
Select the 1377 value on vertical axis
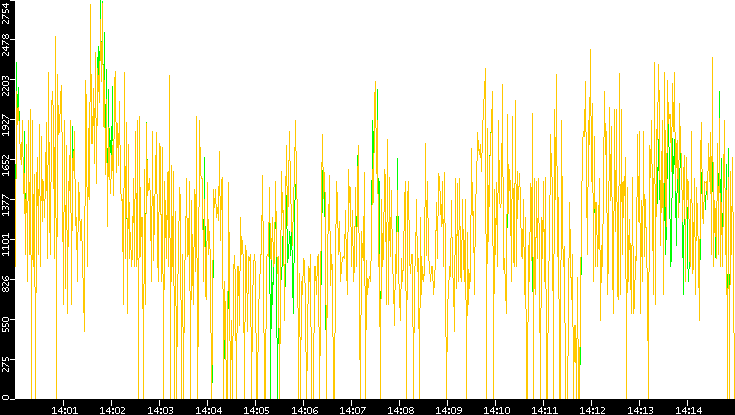[x=6, y=205]
